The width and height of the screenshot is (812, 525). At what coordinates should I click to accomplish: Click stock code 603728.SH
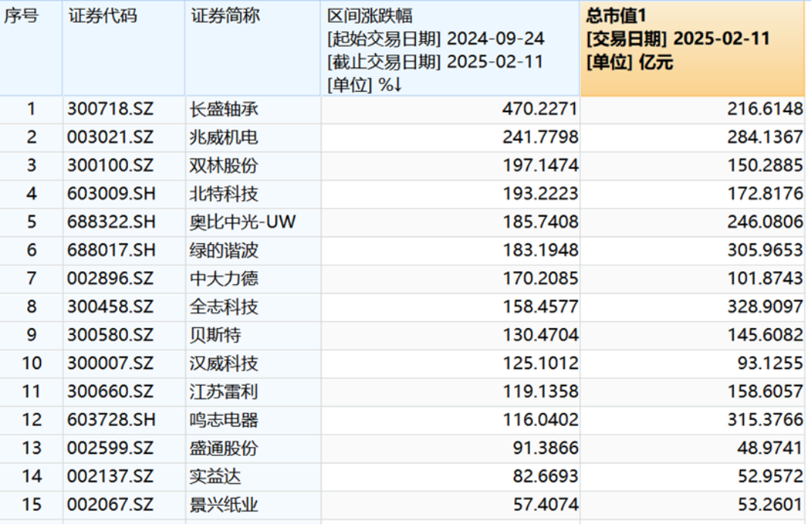pyautogui.click(x=111, y=420)
